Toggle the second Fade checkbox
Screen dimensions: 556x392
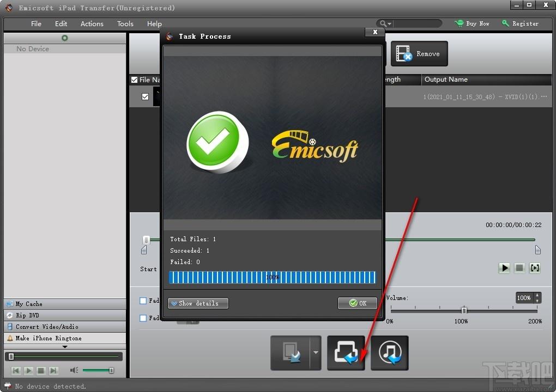(x=143, y=318)
